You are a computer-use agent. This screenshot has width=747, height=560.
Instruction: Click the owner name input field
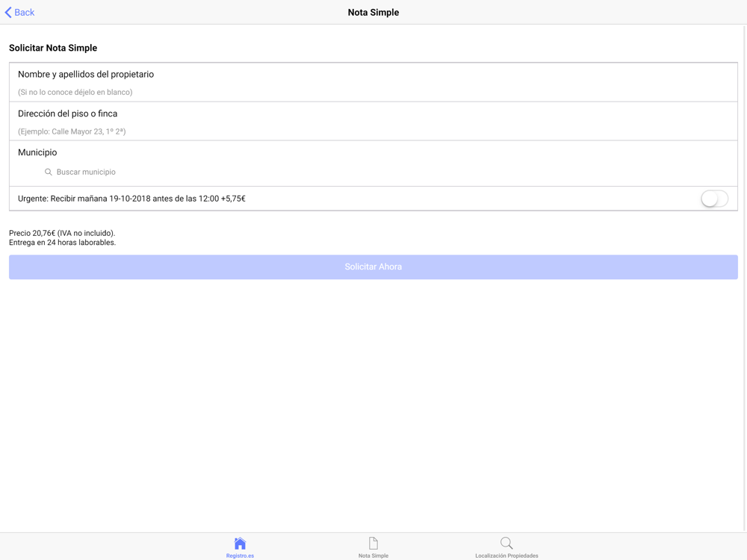click(x=373, y=92)
